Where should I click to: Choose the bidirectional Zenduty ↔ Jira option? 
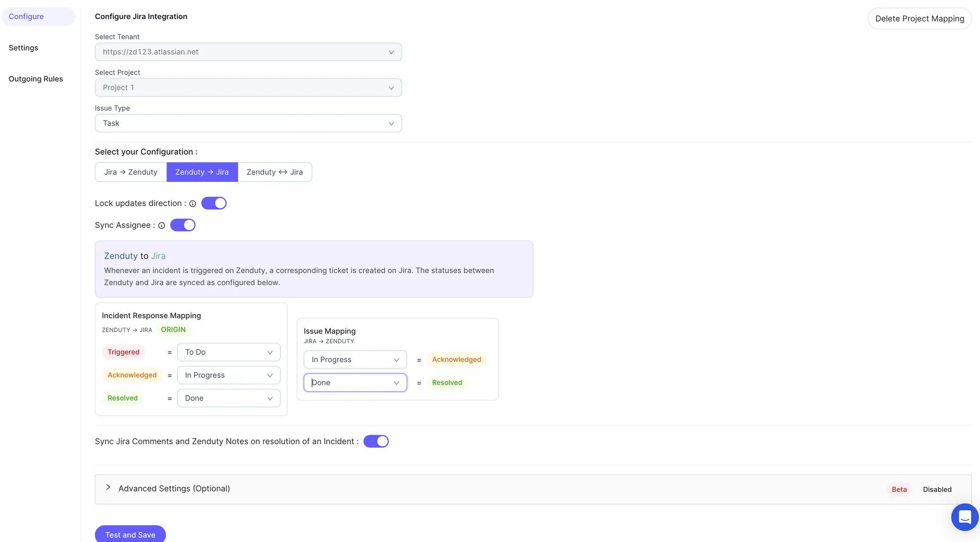tap(274, 172)
